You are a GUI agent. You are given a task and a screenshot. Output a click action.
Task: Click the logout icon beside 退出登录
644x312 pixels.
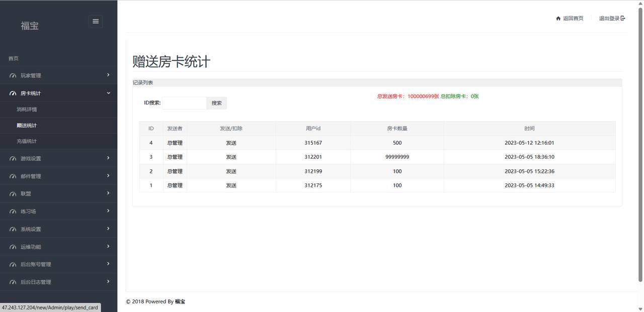tap(623, 18)
